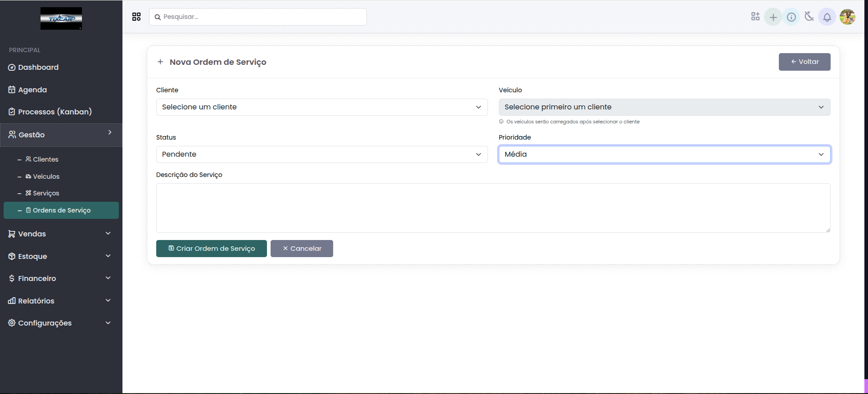Click into the Descrição do Serviço textarea
This screenshot has width=868, height=394.
(493, 208)
